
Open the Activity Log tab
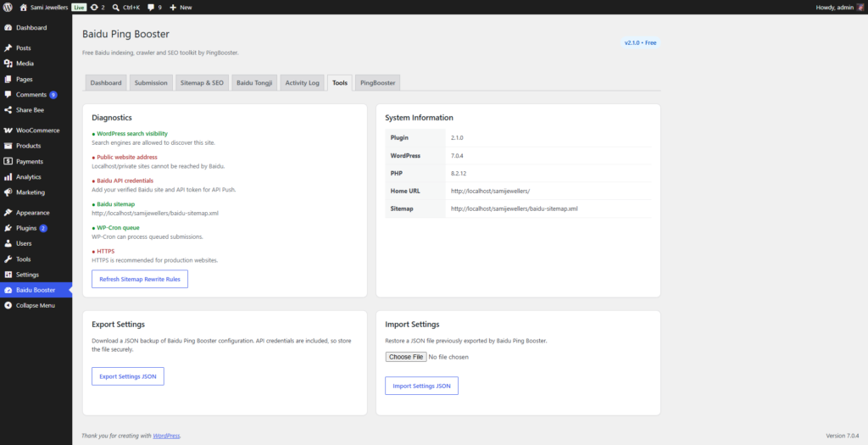pos(303,83)
